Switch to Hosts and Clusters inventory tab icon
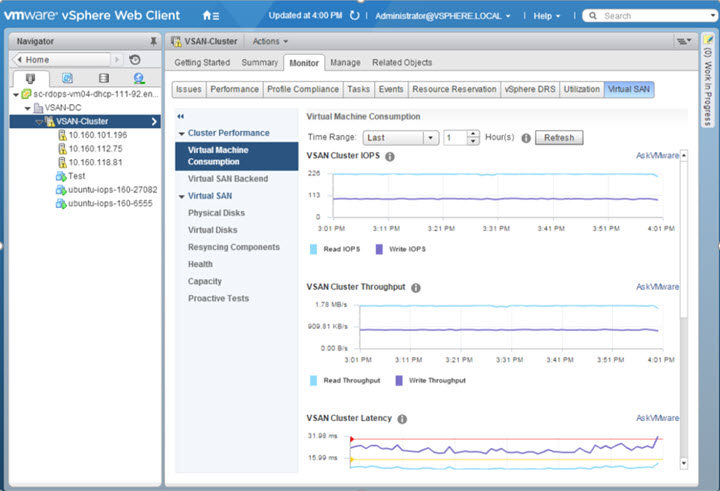Image resolution: width=720 pixels, height=491 pixels. (30, 78)
